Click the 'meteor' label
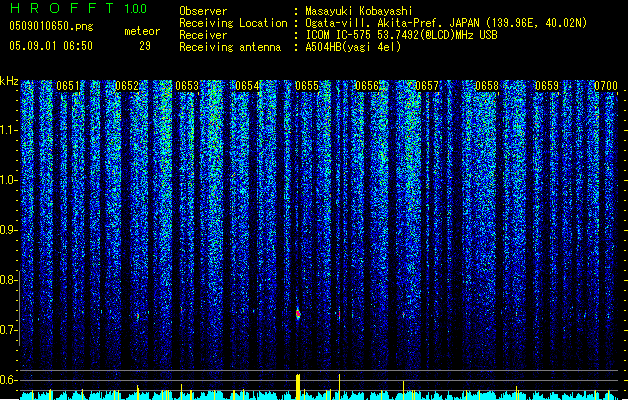 [x=142, y=31]
